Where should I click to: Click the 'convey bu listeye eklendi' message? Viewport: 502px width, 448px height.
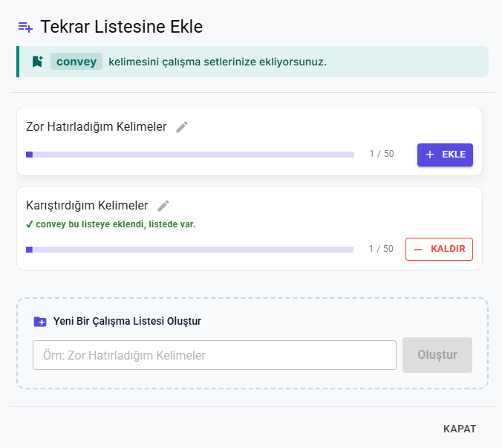(x=111, y=224)
